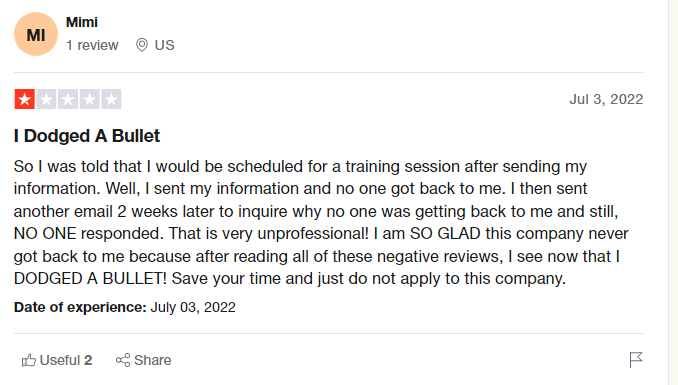
Task: Open the 'I Dodged A Bullet' review title
Action: click(87, 136)
